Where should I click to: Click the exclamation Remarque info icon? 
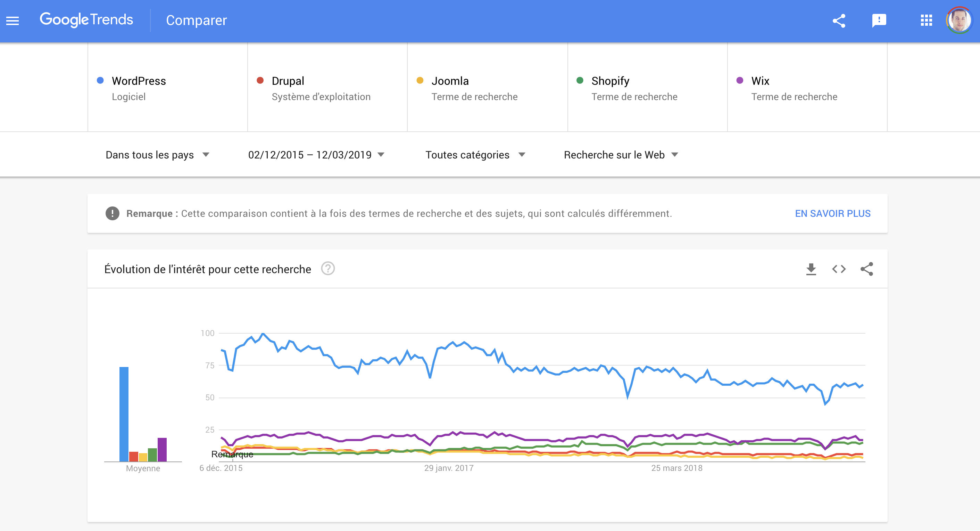(112, 213)
